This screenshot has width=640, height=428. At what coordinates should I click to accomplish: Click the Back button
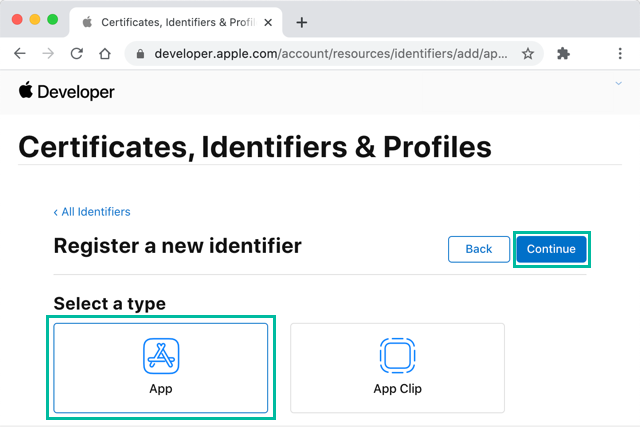pyautogui.click(x=479, y=249)
